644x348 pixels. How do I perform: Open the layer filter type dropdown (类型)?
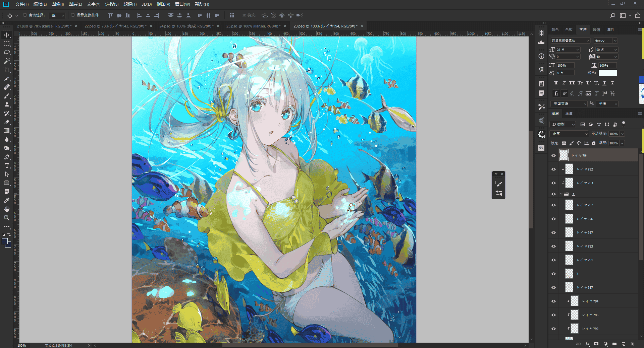click(x=563, y=124)
